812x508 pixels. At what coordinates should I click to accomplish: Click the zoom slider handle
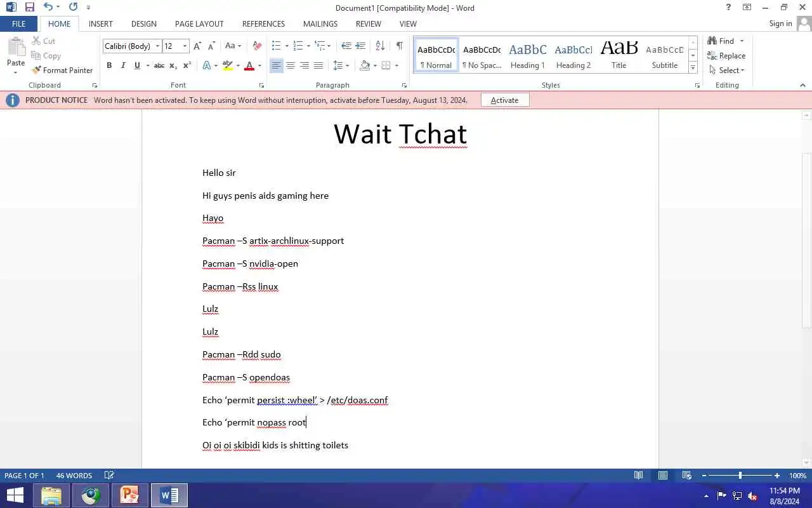pos(740,476)
